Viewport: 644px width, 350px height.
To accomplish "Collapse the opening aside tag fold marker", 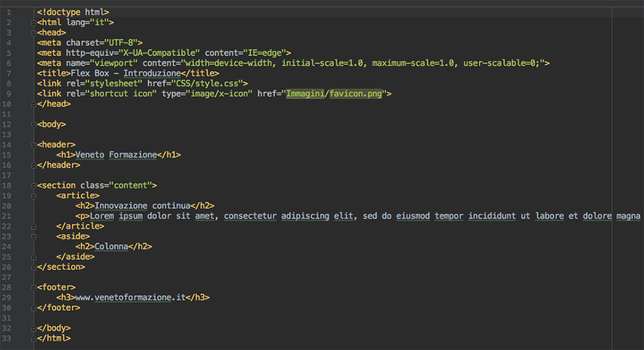I will (x=33, y=237).
